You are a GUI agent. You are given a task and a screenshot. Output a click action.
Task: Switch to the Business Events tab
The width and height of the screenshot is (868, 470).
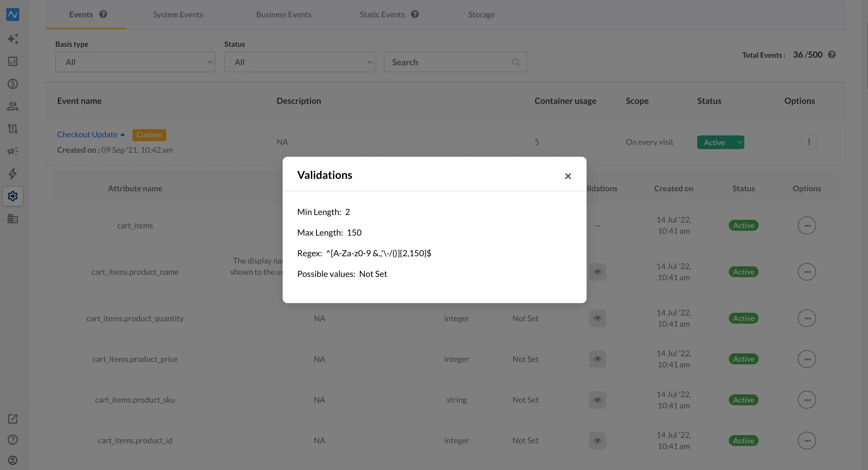click(x=283, y=15)
